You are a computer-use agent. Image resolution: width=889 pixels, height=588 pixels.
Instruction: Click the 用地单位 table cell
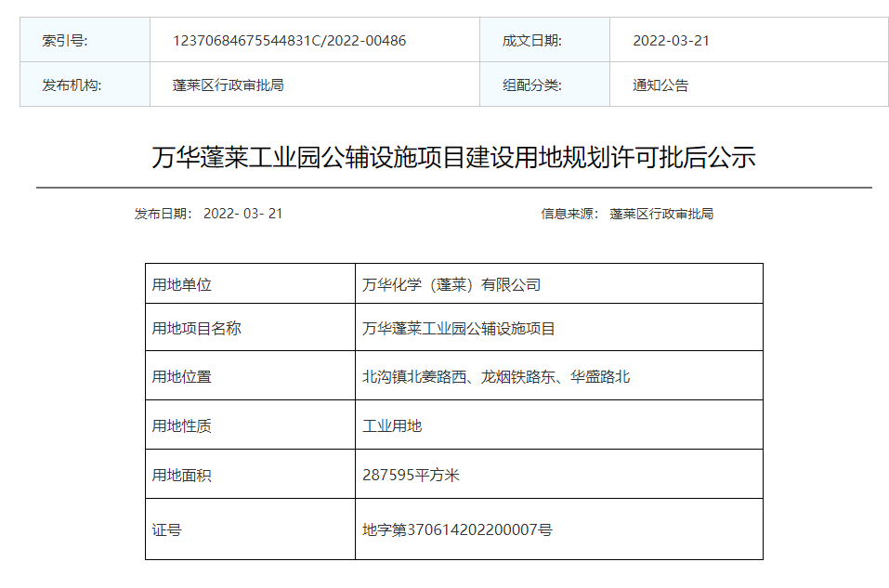point(250,283)
